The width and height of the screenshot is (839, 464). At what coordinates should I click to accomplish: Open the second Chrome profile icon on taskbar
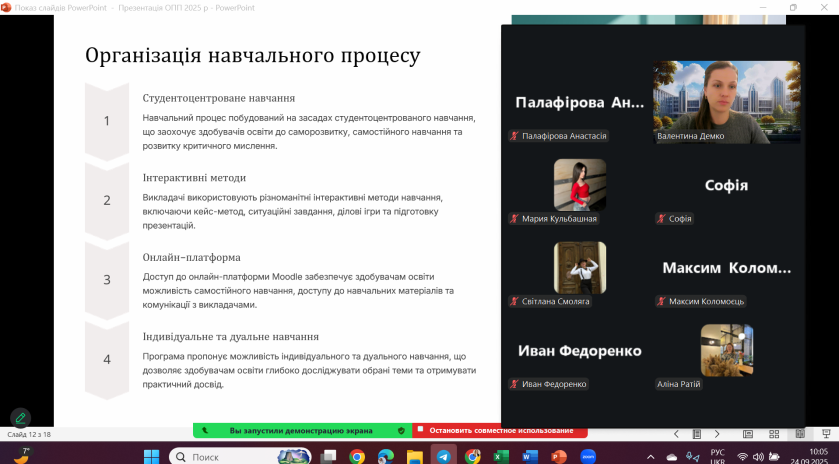click(472, 457)
